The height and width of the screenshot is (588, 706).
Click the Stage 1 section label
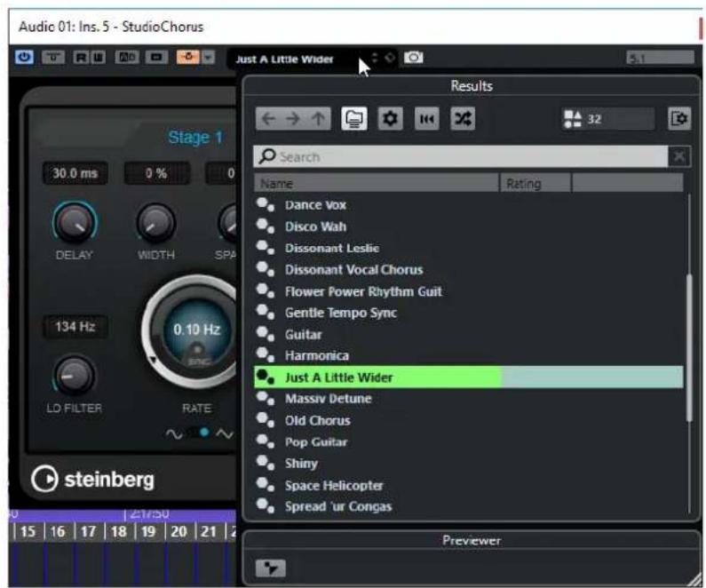pyautogui.click(x=195, y=138)
